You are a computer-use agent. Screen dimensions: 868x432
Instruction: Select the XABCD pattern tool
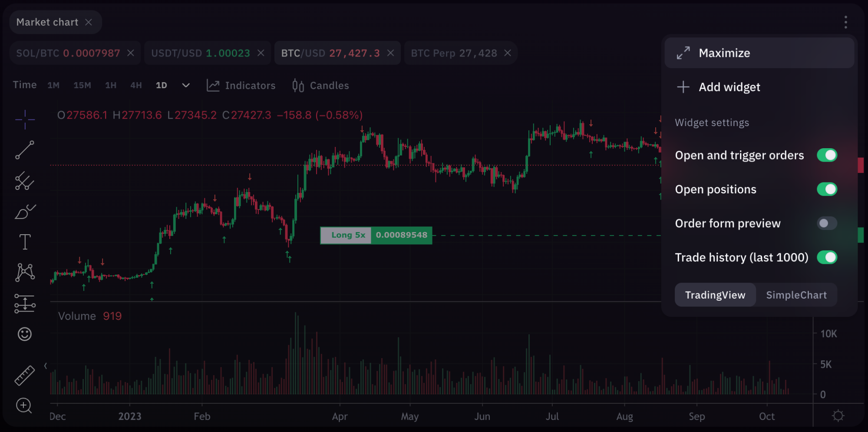pyautogui.click(x=24, y=272)
